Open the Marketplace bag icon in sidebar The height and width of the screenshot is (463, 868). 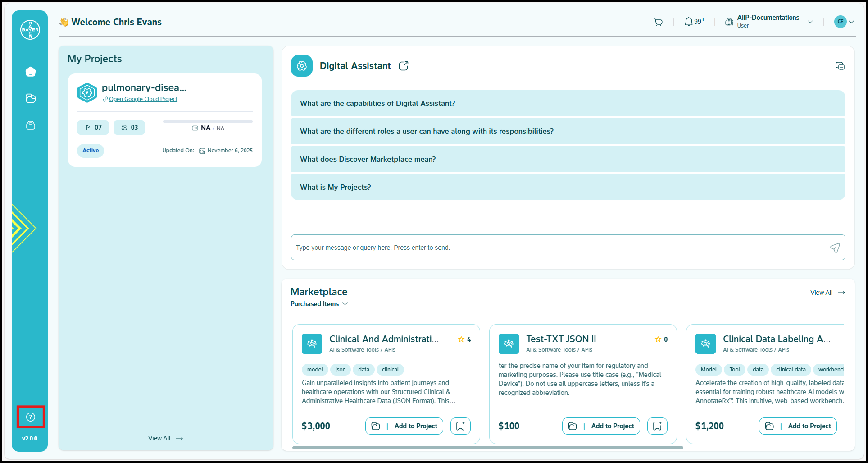coord(30,125)
